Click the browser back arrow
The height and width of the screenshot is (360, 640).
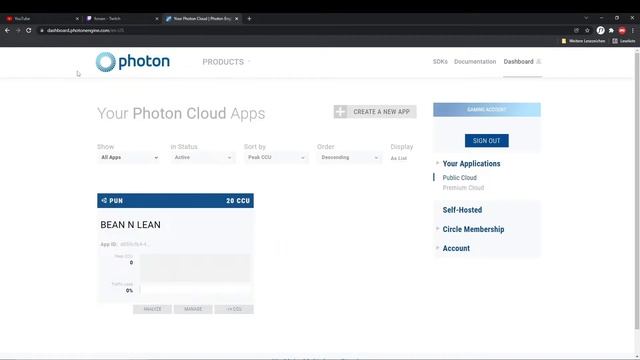tap(7, 30)
